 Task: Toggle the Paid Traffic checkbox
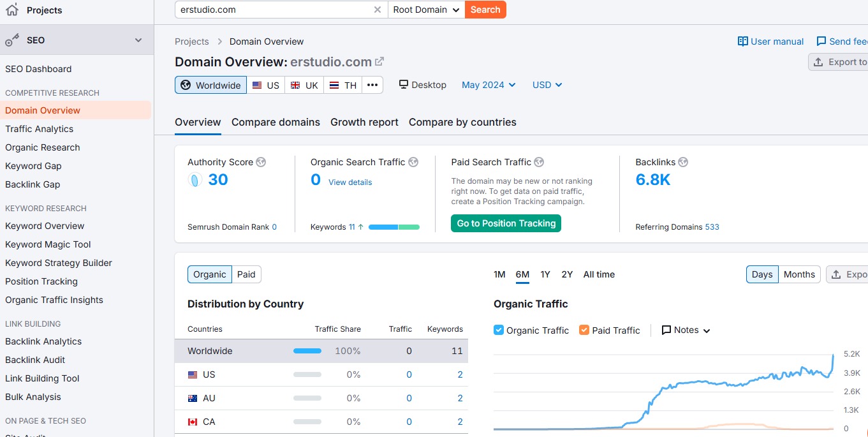point(584,330)
